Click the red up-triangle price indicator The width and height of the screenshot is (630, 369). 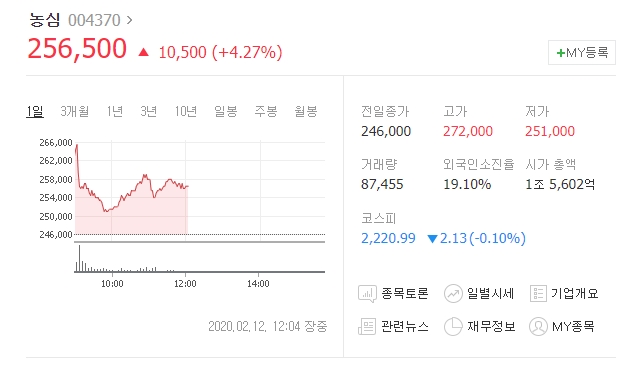(x=143, y=52)
